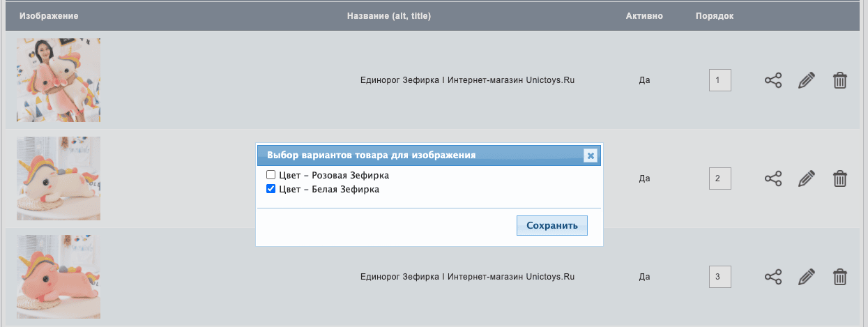Close the variant selection dialog
Viewport: 868px width, 327px height.
(x=591, y=155)
